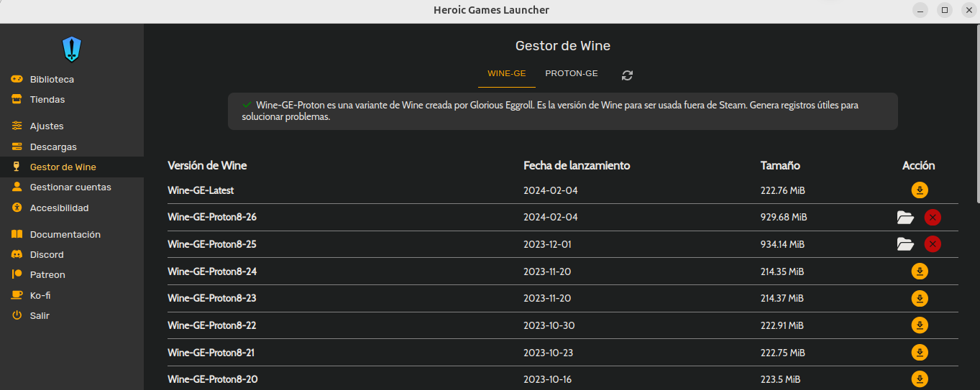Click the Wine-GE-Proton8-26 row name
The height and width of the screenshot is (390, 980).
coord(212,217)
